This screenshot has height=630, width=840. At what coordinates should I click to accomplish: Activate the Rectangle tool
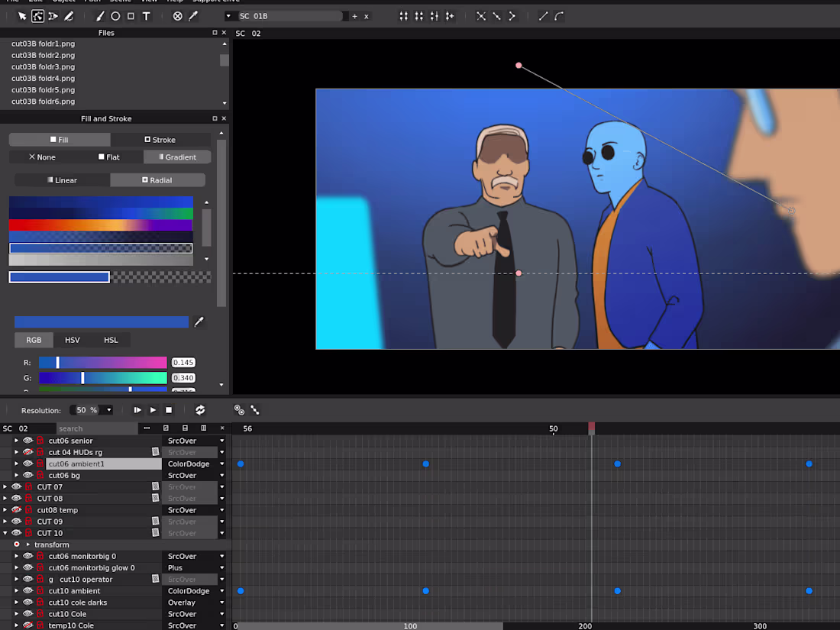[x=131, y=15]
